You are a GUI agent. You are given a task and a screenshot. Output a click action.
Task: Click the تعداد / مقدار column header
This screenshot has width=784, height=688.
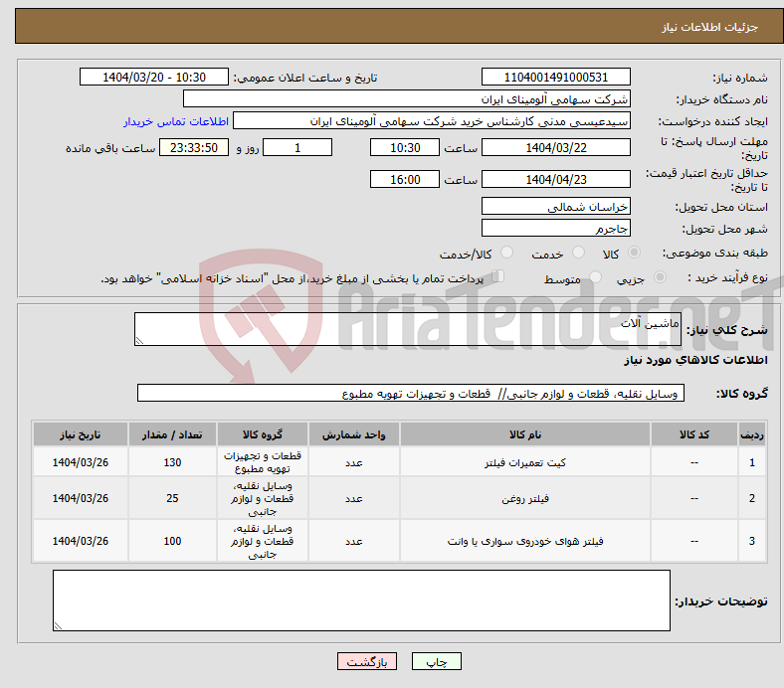click(172, 434)
